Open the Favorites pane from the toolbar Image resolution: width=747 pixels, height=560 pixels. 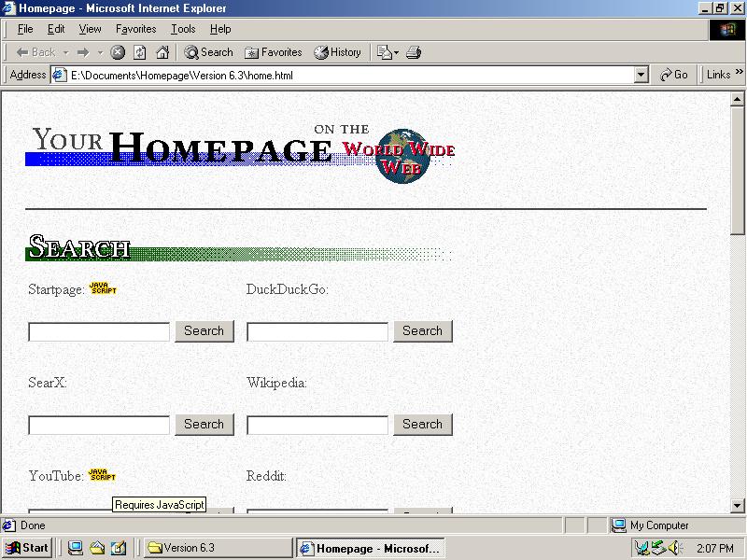[273, 52]
